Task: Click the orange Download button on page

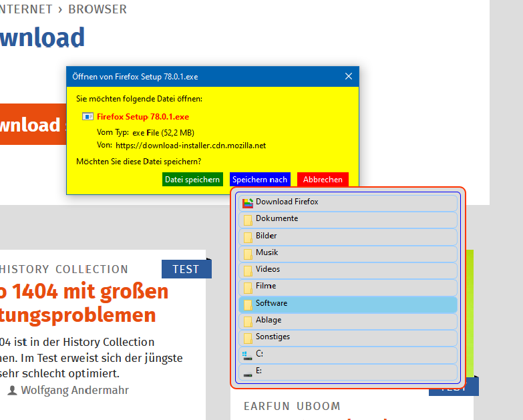Action: 33,124
